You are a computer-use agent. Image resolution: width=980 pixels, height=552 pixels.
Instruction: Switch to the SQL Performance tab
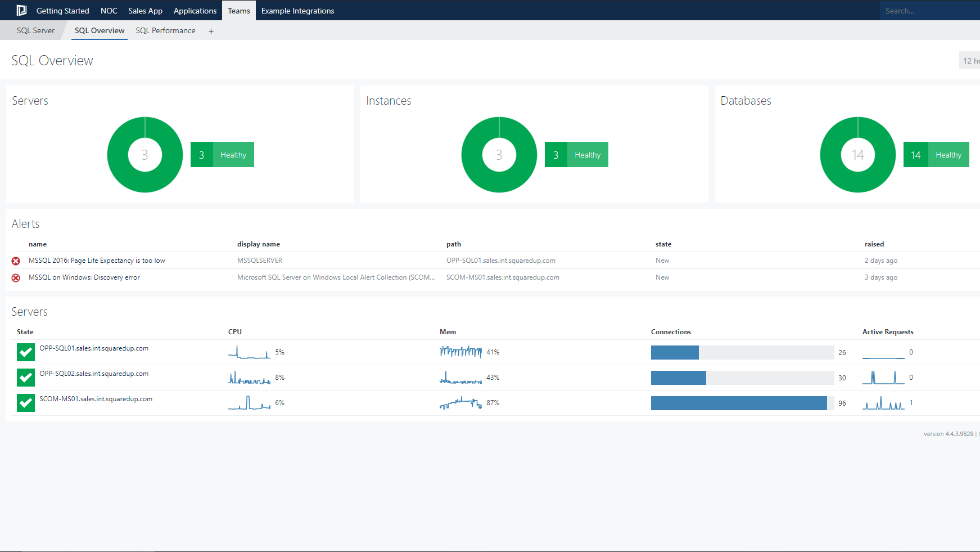pyautogui.click(x=165, y=30)
